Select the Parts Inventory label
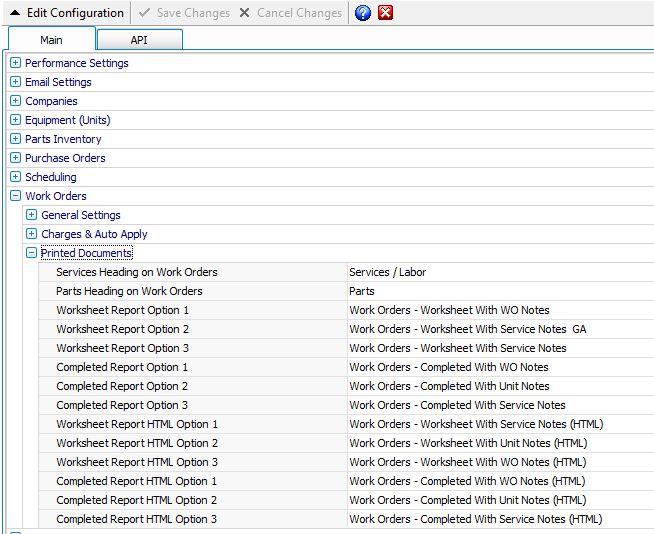Viewport: 654px width, 534px height. [x=63, y=139]
